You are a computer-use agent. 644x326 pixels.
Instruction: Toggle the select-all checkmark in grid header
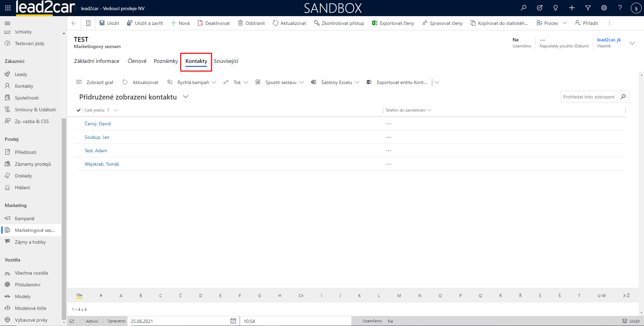[x=79, y=110]
